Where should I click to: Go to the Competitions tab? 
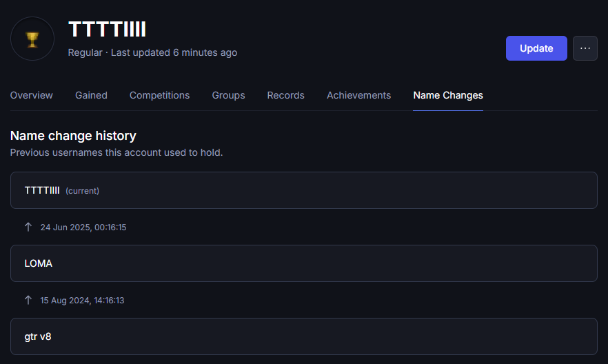click(x=159, y=95)
